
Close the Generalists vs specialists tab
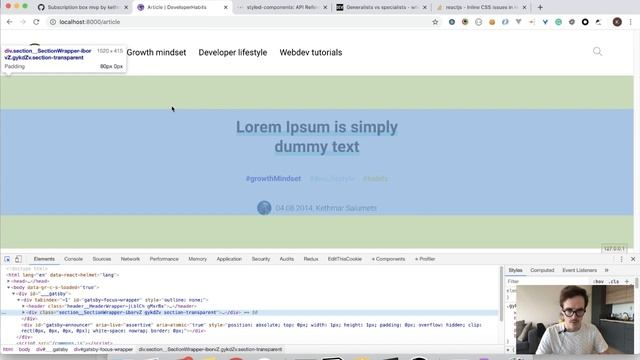click(x=424, y=7)
